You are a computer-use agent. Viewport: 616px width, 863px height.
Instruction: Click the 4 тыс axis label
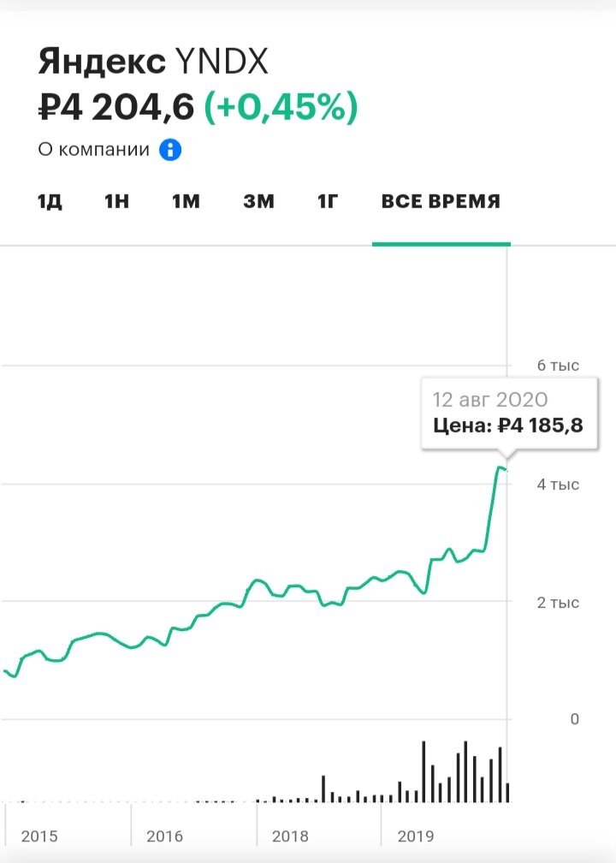pyautogui.click(x=558, y=485)
